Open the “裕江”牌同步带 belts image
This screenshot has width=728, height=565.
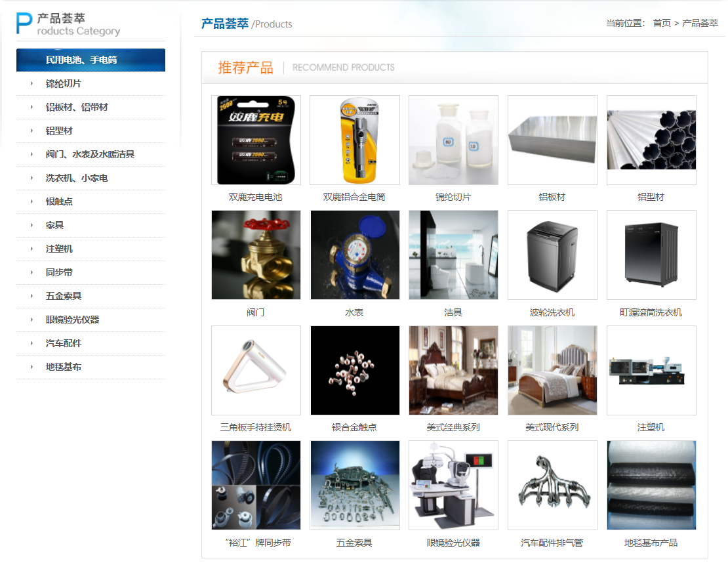pos(256,485)
